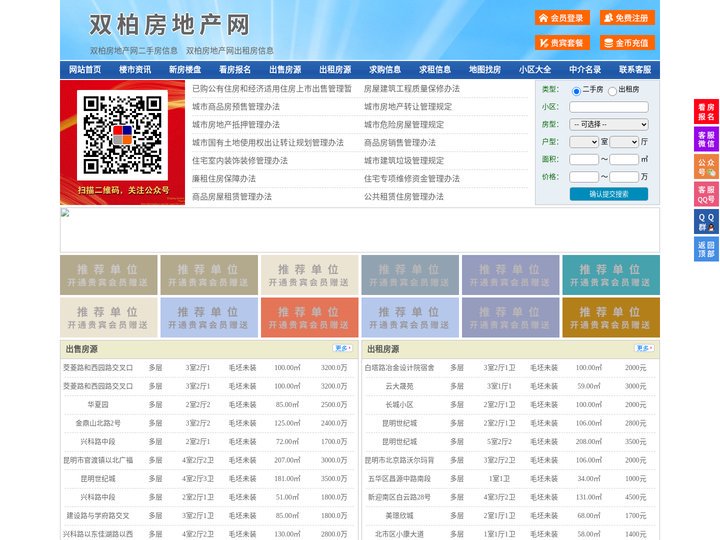Open the 房型 可选择 dropdown

(609, 124)
